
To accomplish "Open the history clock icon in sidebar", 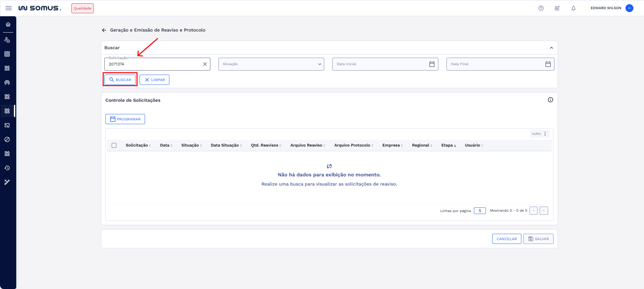I will pyautogui.click(x=7, y=168).
